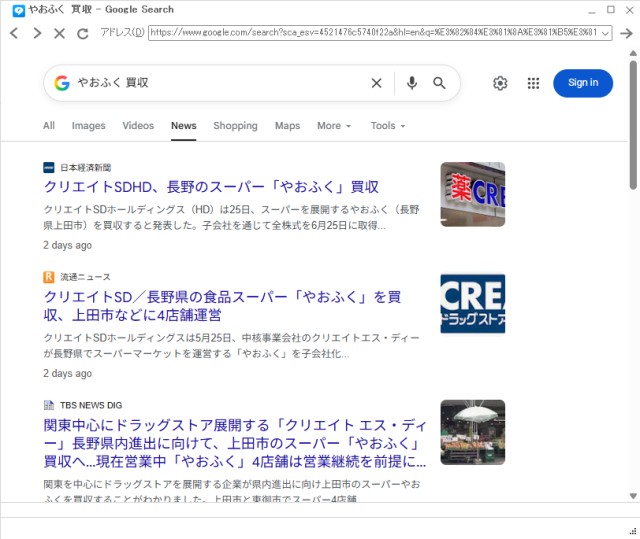The image size is (640, 539).
Task: Click the scrollbar down arrow
Action: click(x=633, y=496)
